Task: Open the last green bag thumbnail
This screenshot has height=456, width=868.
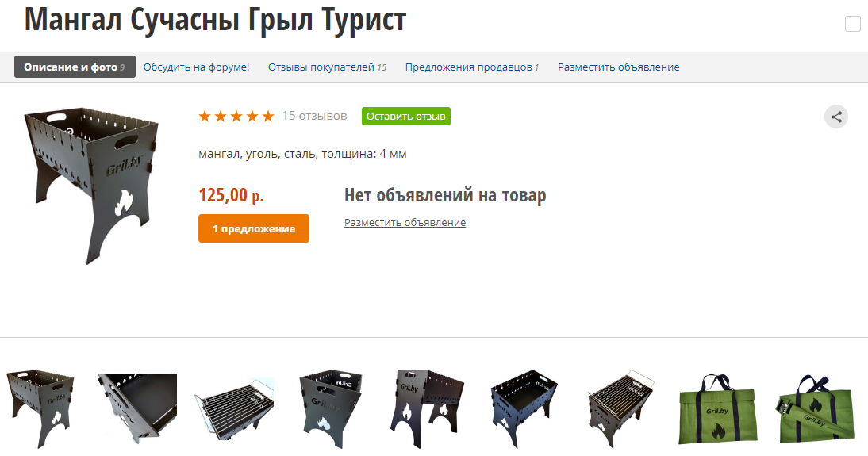Action: tap(815, 408)
